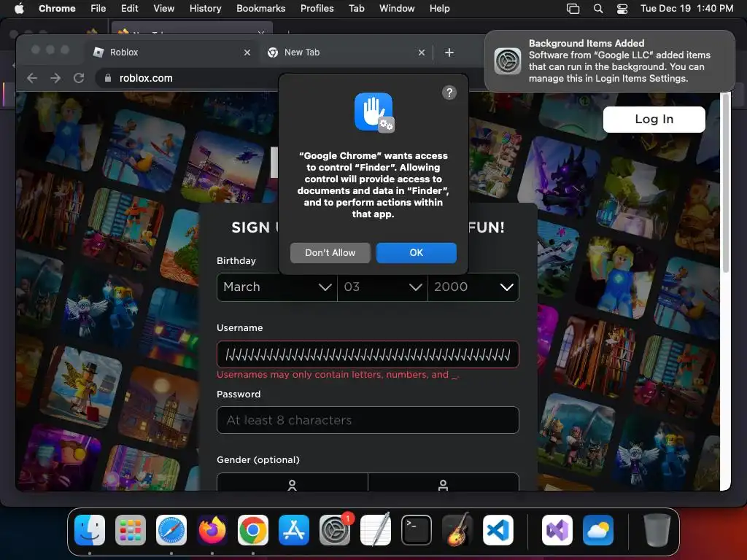Launch Firefox from the Dock

212,530
